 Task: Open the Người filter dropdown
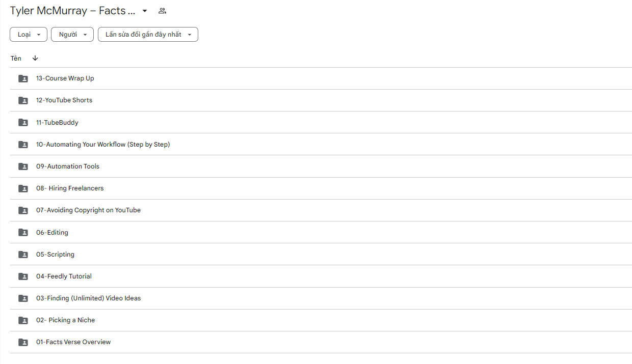(72, 35)
